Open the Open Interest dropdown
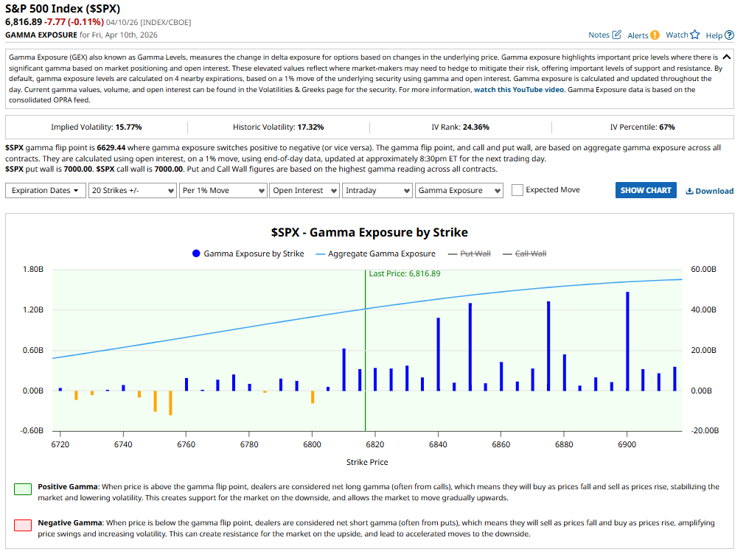Image resolution: width=746 pixels, height=560 pixels. (x=304, y=190)
